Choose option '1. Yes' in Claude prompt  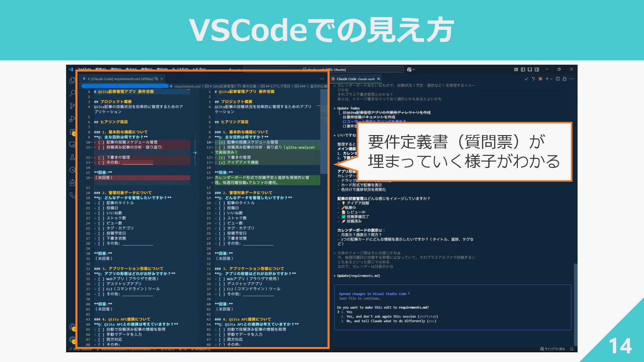point(347,312)
